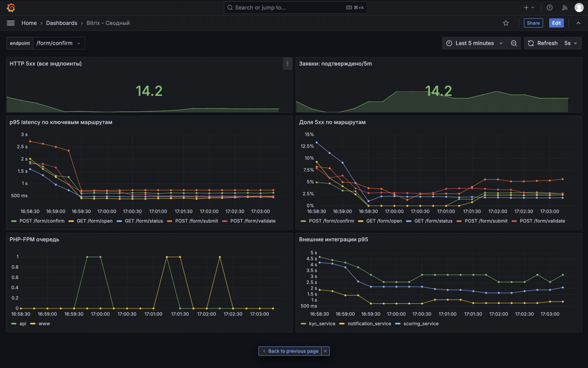This screenshot has height=368, width=588.
Task: Open the user profile avatar
Action: point(579,8)
